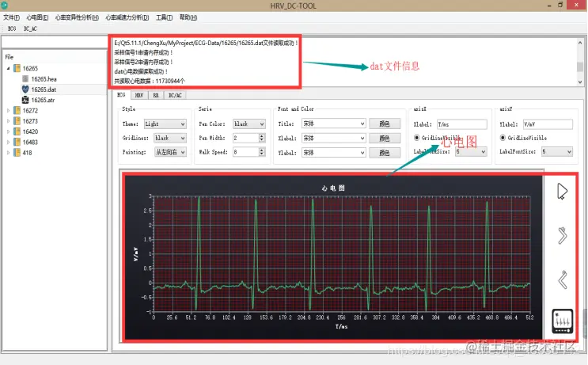Image resolution: width=588 pixels, height=365 pixels.
Task: Click the 16265.atr file name
Action: click(43, 100)
